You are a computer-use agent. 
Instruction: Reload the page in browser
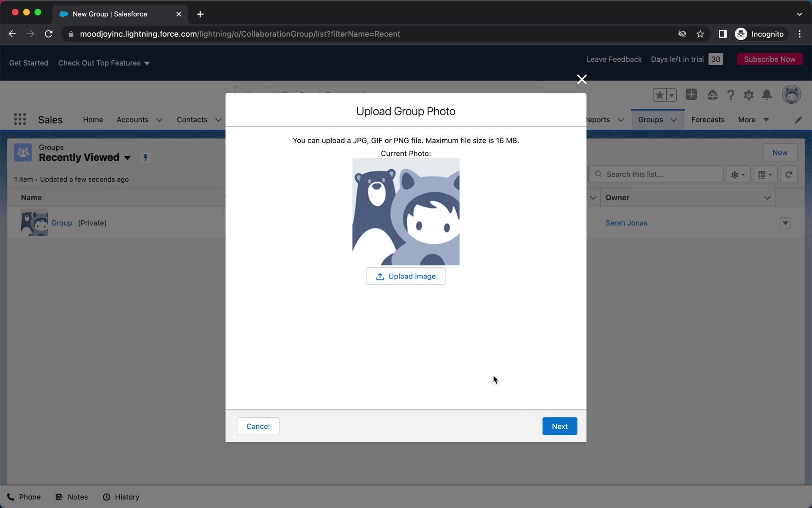pyautogui.click(x=49, y=34)
